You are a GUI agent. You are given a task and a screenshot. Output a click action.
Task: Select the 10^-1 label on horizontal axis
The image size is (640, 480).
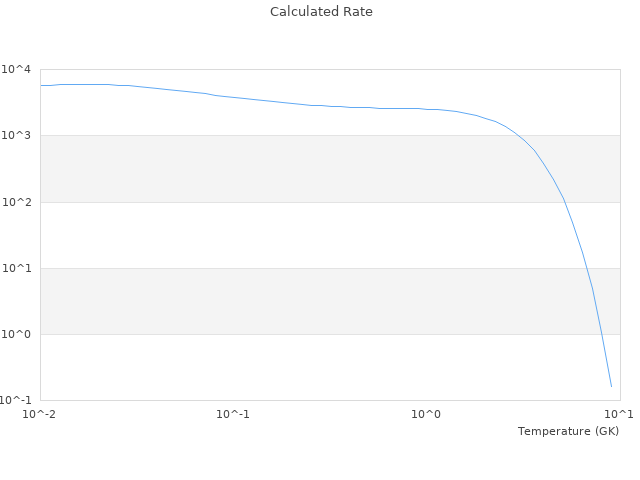(x=233, y=414)
